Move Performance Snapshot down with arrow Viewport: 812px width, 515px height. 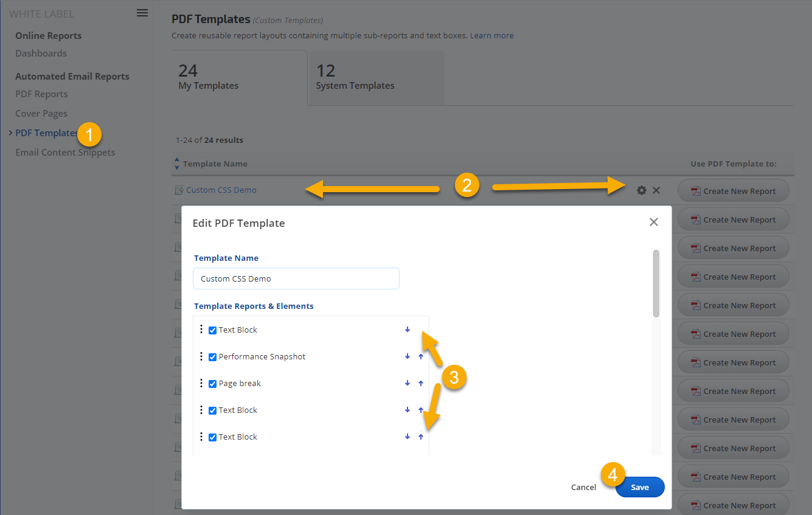(408, 357)
